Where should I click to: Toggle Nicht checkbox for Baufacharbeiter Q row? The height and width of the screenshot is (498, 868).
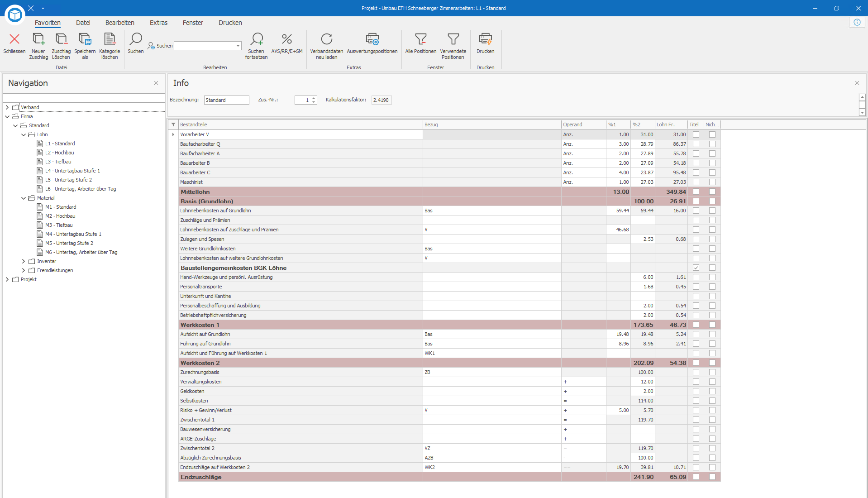click(712, 144)
